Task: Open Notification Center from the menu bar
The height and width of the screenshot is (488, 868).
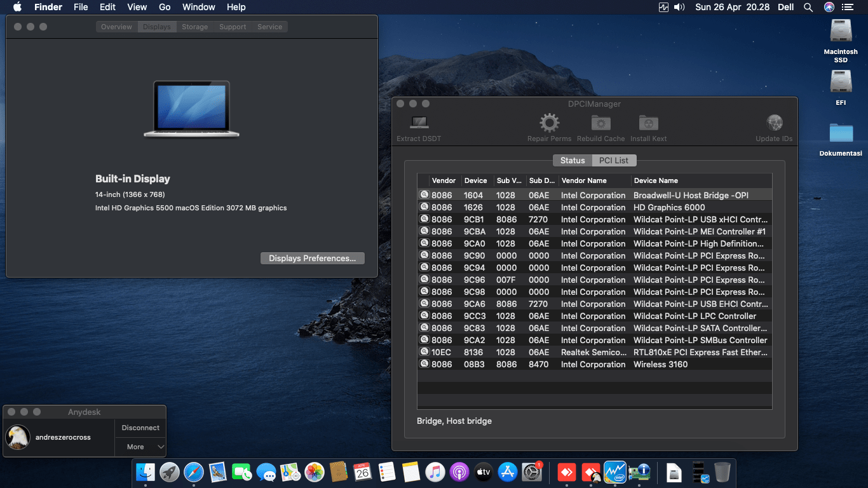Action: tap(848, 7)
